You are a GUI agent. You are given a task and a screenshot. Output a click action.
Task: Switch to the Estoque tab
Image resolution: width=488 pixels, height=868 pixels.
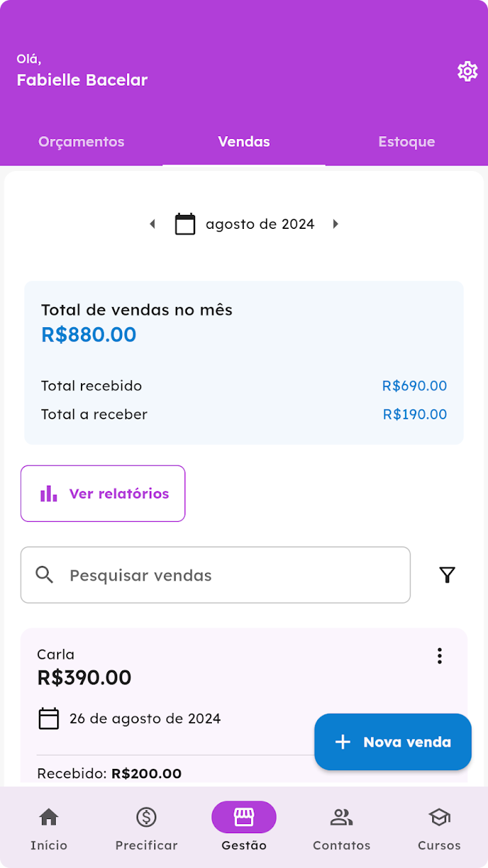pos(406,142)
